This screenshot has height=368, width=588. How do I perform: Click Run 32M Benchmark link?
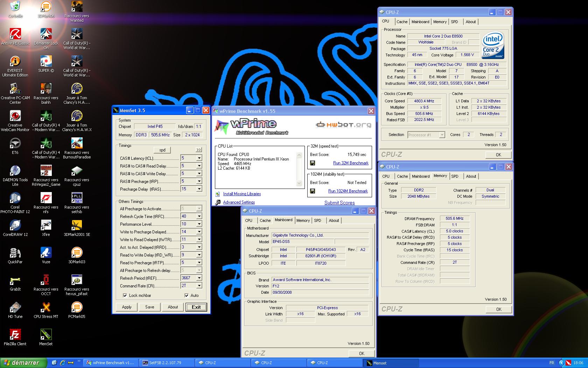coord(351,163)
